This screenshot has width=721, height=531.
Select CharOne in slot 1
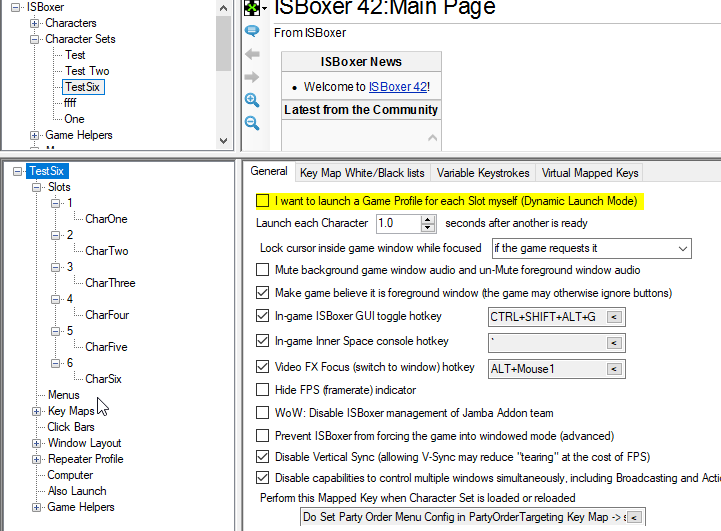point(106,219)
